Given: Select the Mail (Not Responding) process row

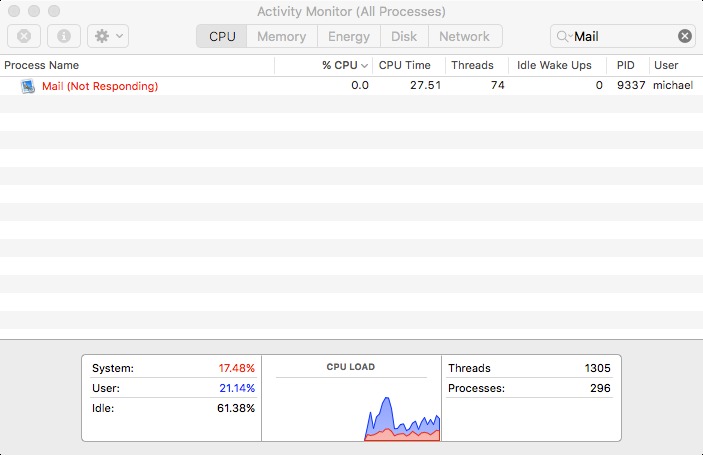Looking at the screenshot, I should [x=352, y=86].
